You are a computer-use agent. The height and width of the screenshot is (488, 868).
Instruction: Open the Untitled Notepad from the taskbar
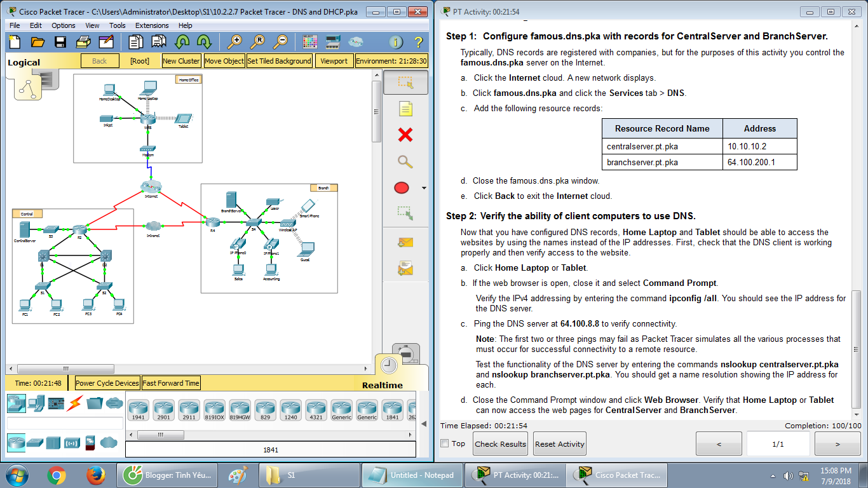(412, 475)
